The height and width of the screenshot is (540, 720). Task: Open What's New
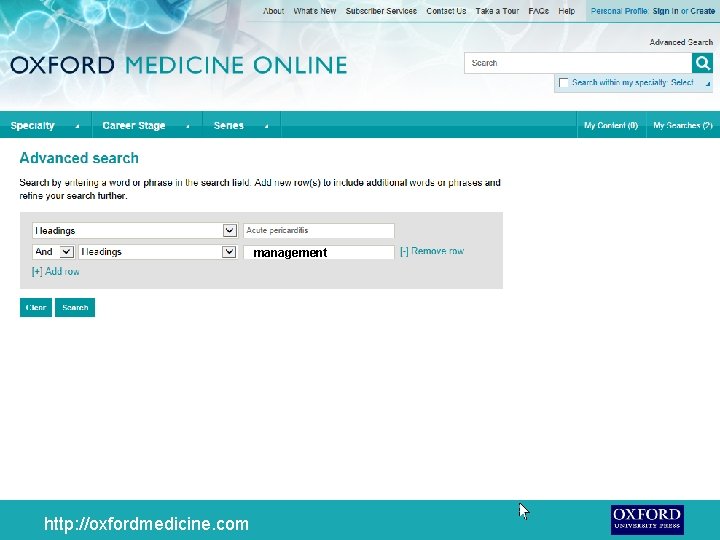tap(315, 11)
